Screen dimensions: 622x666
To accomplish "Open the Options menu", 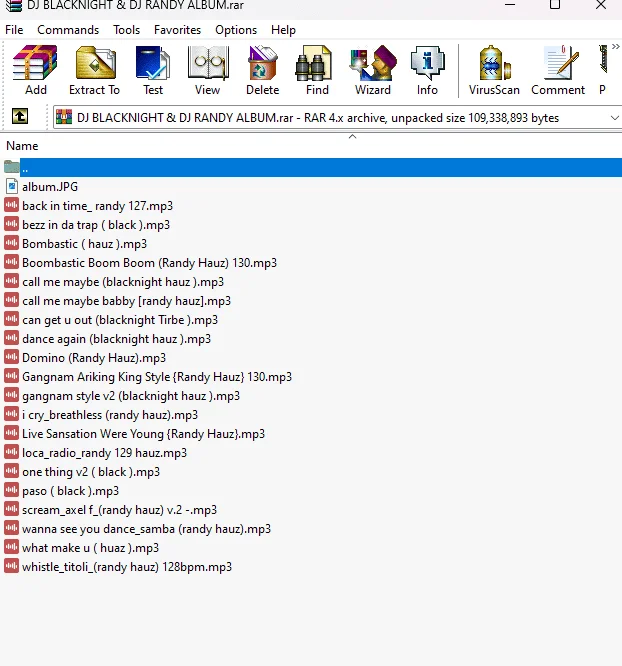I will coord(236,30).
